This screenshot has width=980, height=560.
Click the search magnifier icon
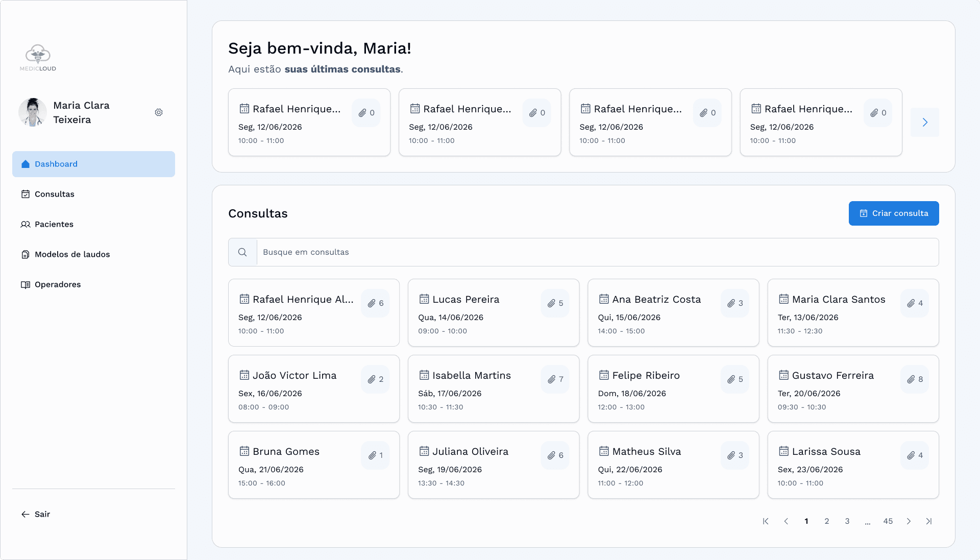(242, 252)
